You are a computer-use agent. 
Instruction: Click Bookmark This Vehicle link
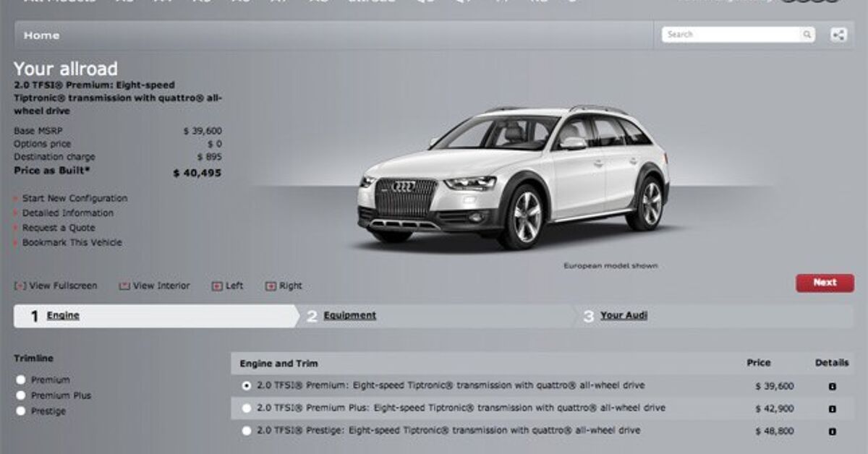point(72,243)
